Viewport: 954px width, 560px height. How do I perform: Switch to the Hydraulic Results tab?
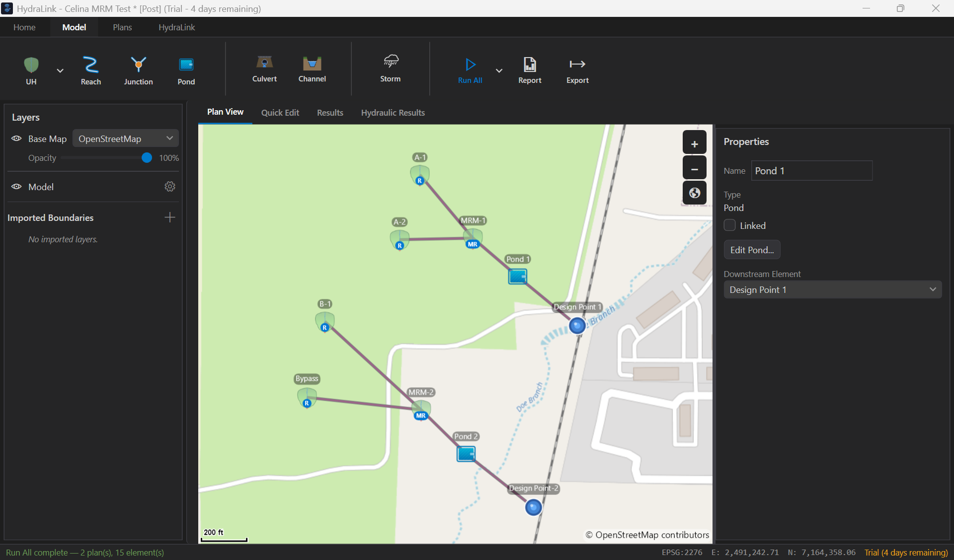click(393, 113)
